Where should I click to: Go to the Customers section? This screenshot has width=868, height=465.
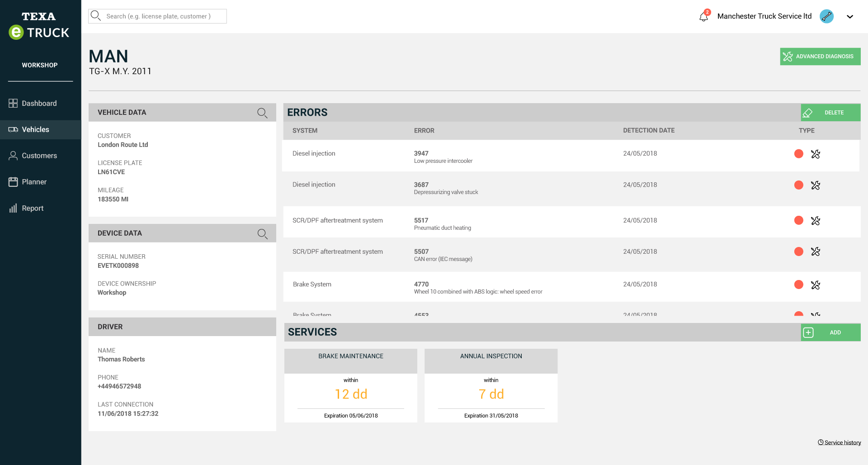pyautogui.click(x=41, y=156)
